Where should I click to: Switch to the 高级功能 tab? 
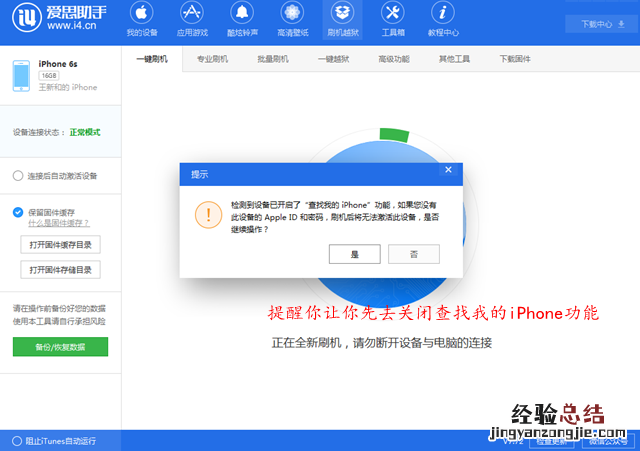[x=394, y=59]
